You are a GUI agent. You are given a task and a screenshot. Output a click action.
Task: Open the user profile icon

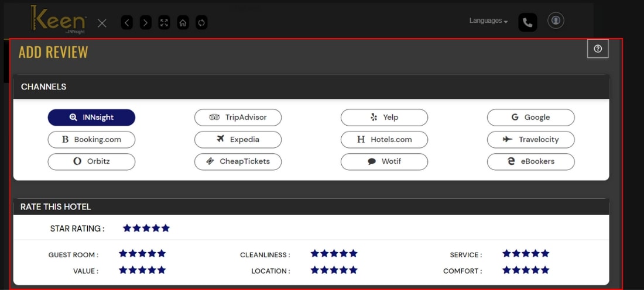point(556,20)
